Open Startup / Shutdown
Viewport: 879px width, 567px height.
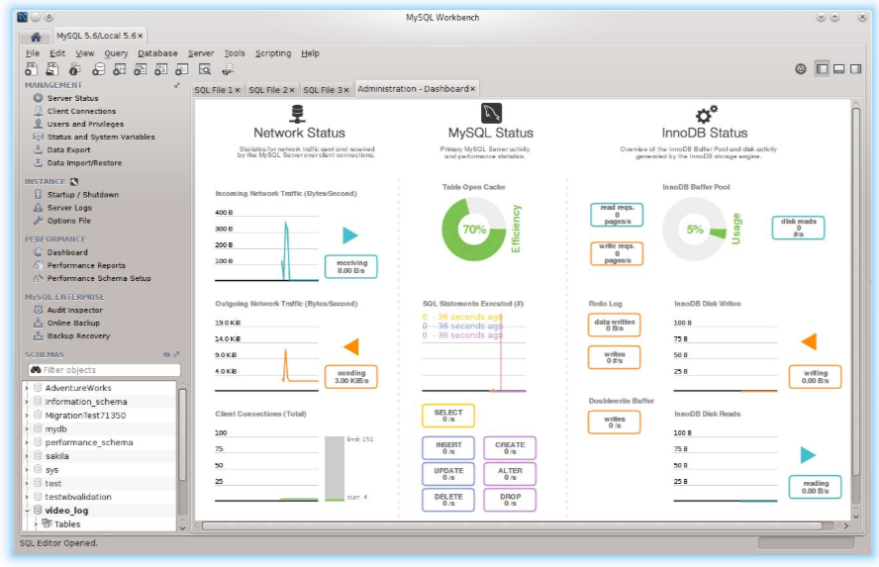tap(82, 195)
